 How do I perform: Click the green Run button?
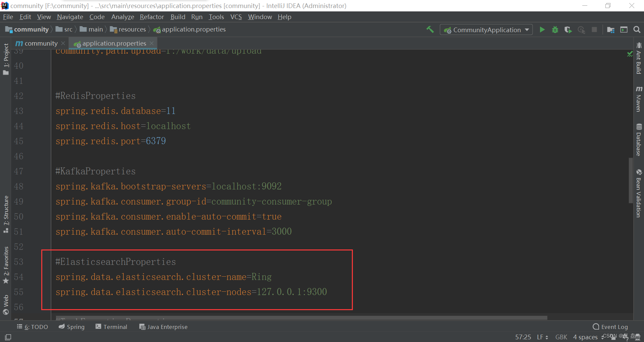click(x=542, y=30)
